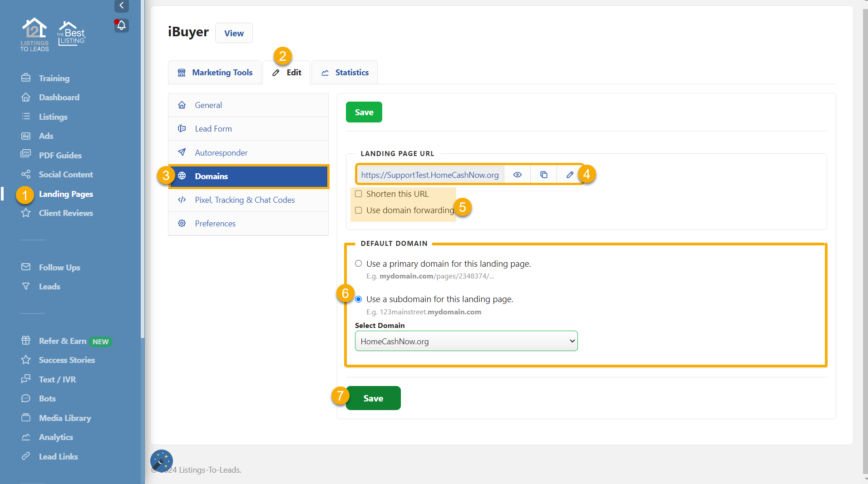Expand the Follow Ups sidebar section
868x484 pixels.
pos(59,267)
